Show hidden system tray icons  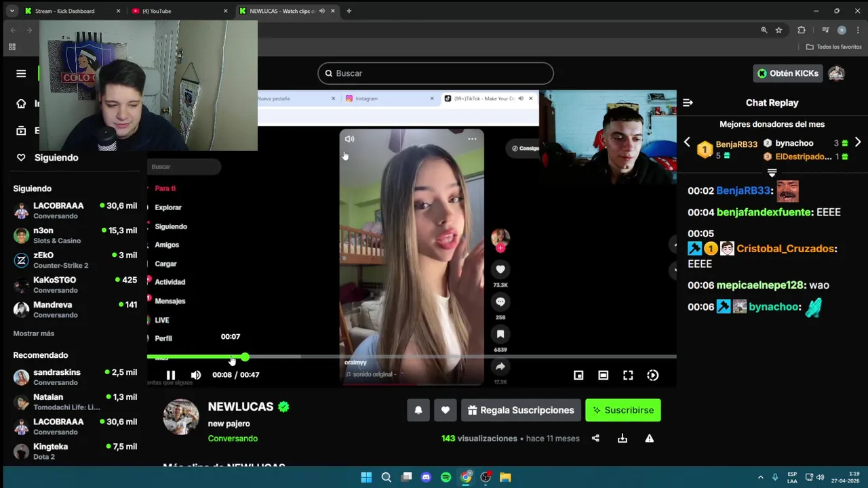760,477
